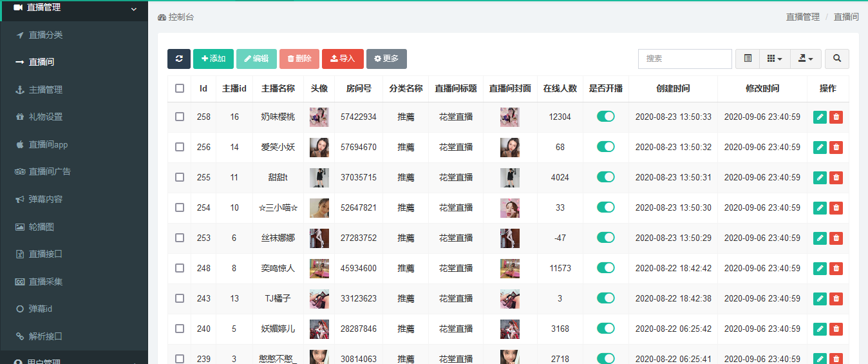Image resolution: width=868 pixels, height=364 pixels.
Task: Click the search magnifier icon button
Action: (836, 59)
